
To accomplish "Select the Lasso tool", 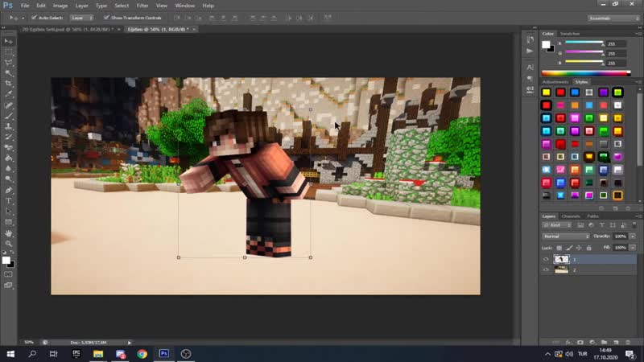I will pyautogui.click(x=8, y=63).
